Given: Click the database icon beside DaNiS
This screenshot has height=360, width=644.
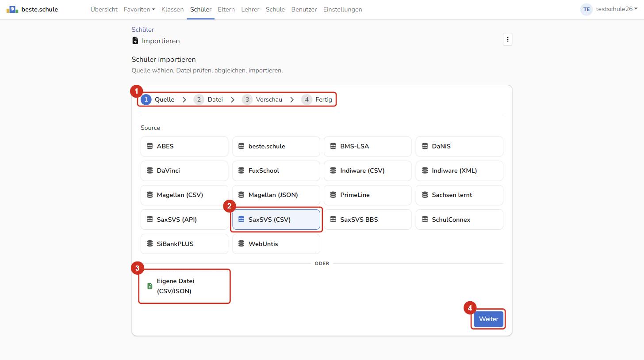Looking at the screenshot, I should [x=425, y=146].
